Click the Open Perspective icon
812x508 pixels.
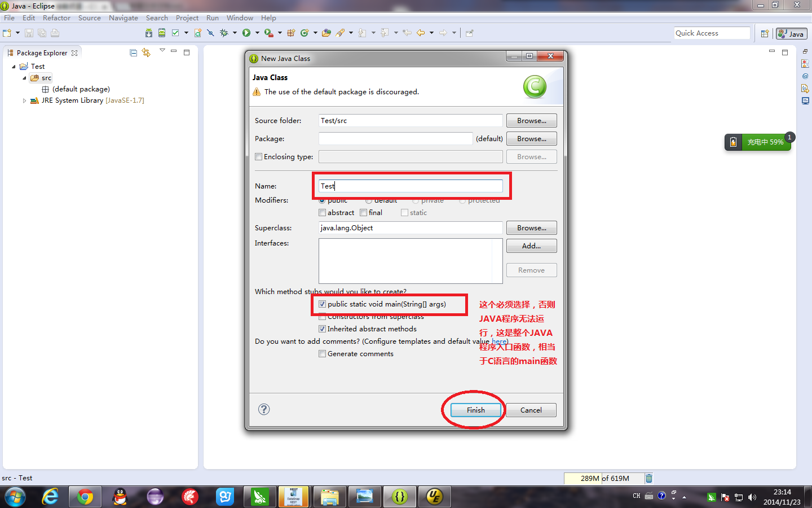(765, 34)
